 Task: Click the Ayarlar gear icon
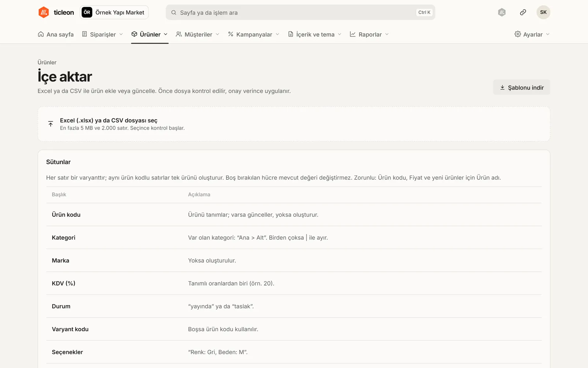coord(518,34)
